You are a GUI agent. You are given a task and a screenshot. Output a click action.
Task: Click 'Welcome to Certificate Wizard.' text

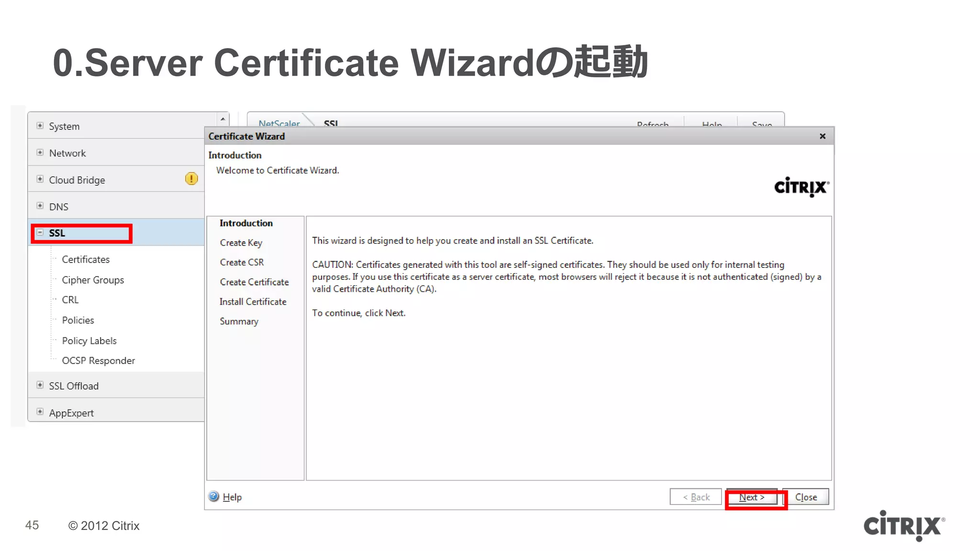278,170
